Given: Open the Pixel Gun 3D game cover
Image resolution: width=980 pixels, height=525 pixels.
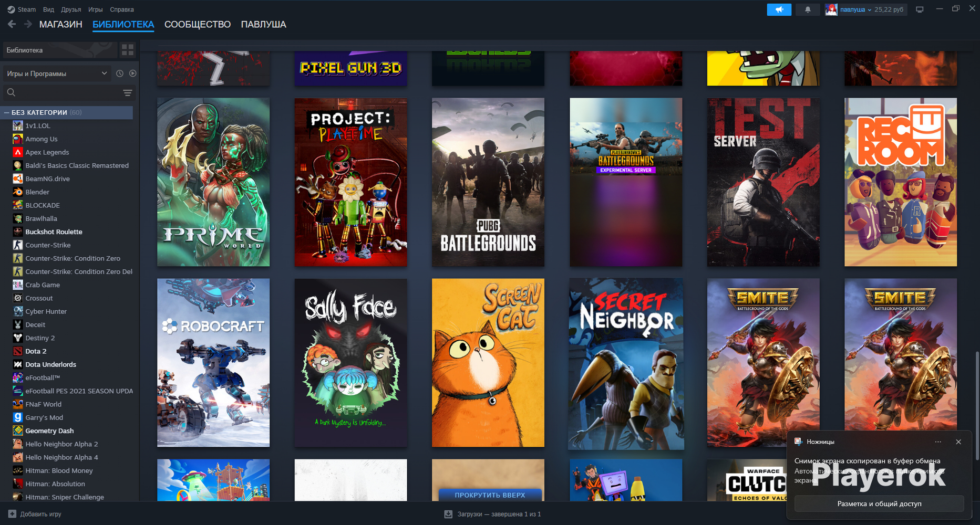Looking at the screenshot, I should [x=351, y=68].
